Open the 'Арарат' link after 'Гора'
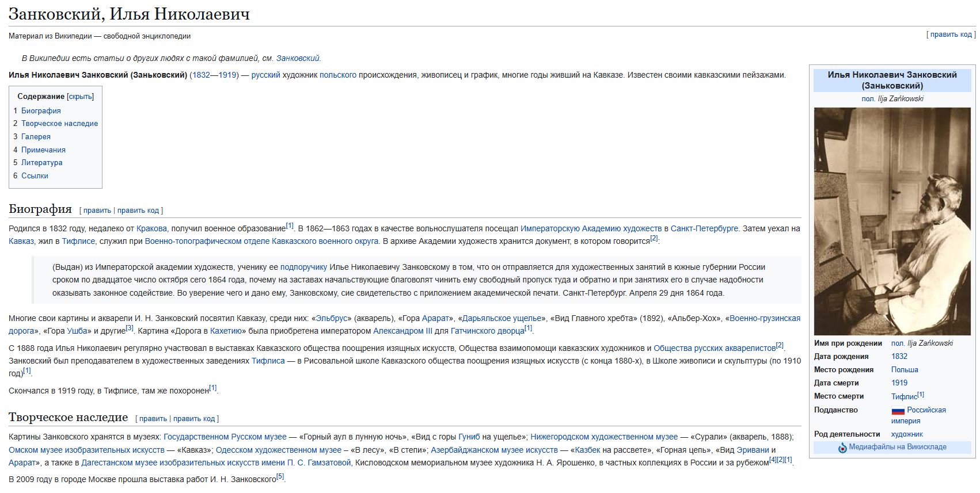Screen dimensions: 980x493 point(435,318)
